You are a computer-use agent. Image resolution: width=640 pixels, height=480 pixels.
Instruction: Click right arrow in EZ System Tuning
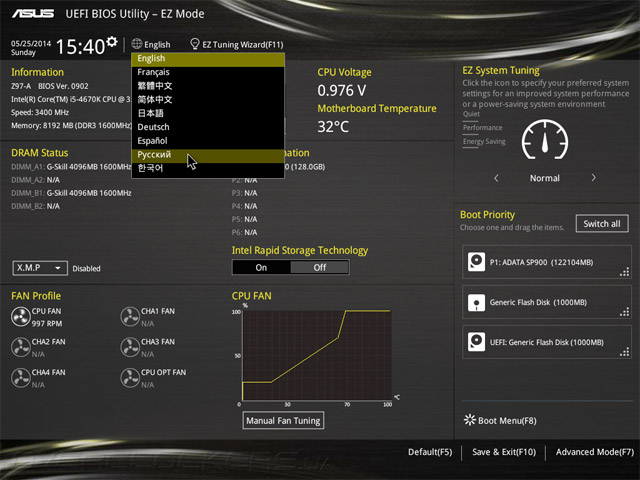click(593, 178)
